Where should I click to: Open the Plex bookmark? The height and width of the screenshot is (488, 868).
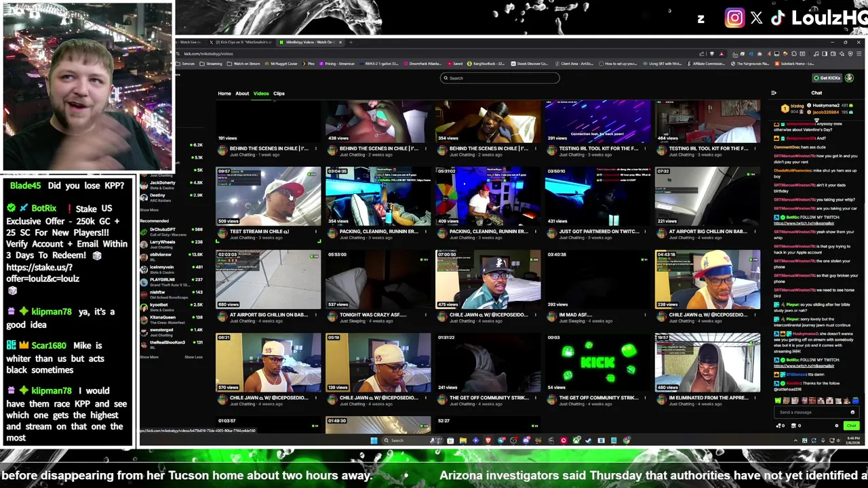(309, 64)
